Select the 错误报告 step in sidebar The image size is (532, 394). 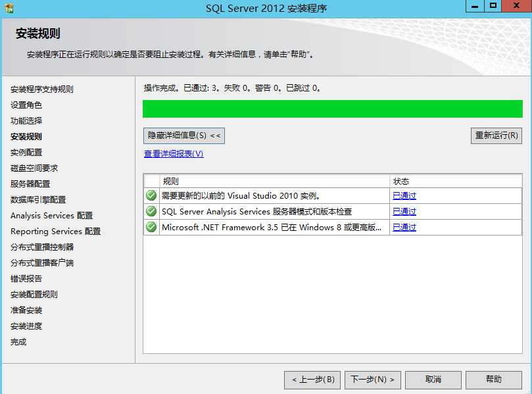26,279
